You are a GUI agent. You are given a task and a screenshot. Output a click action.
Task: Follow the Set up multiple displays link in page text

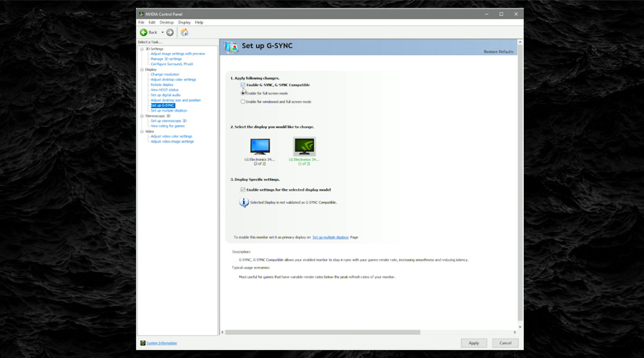pyautogui.click(x=330, y=237)
